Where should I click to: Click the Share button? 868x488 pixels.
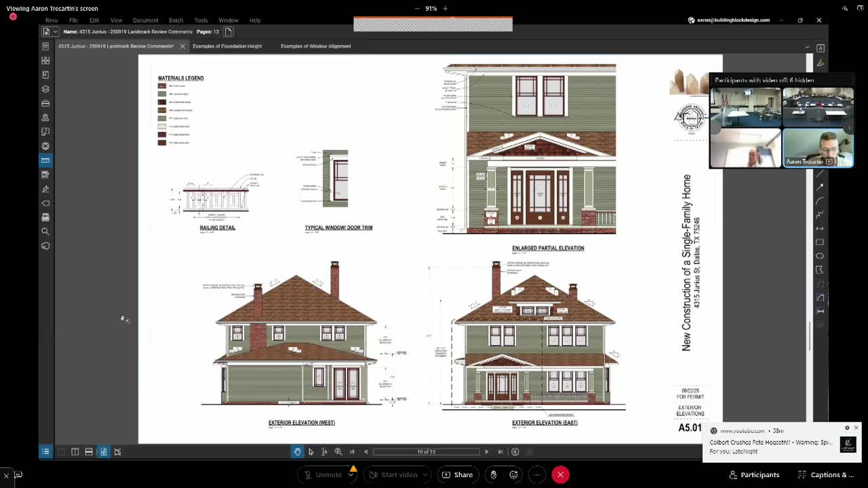[457, 474]
